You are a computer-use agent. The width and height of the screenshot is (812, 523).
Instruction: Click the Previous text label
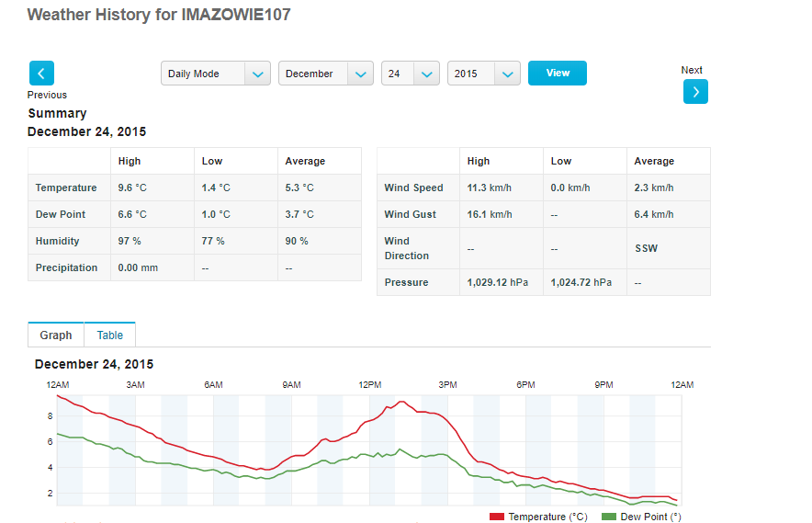47,95
